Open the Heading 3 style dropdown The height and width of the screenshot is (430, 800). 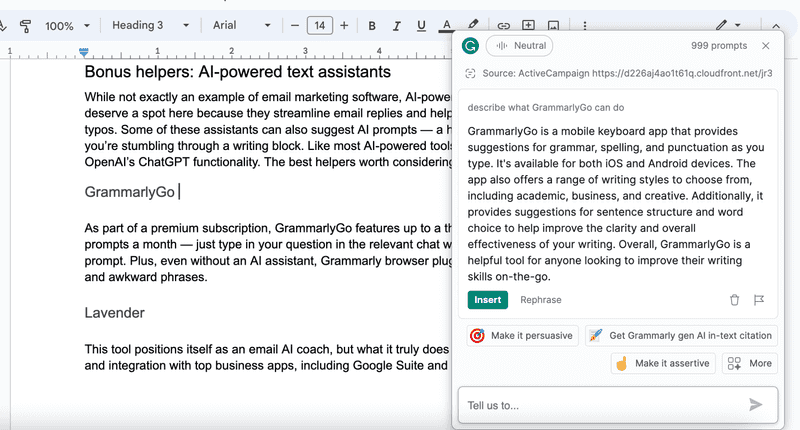click(150, 25)
